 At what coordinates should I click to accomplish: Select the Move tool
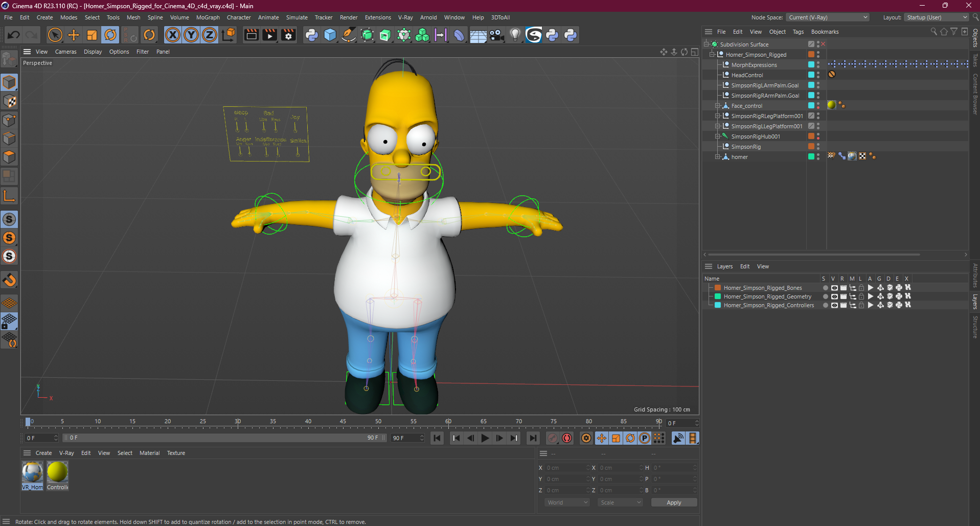coord(74,35)
